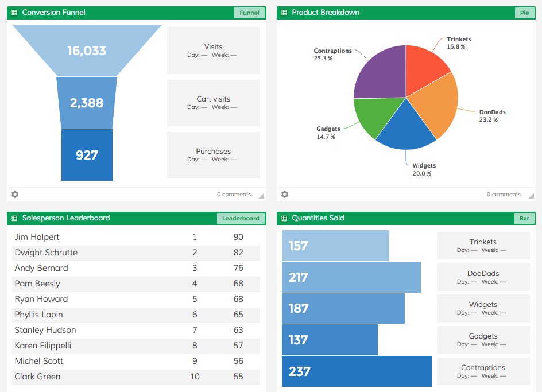Select Clark Green in the leaderboard
542x392 pixels.
37,377
